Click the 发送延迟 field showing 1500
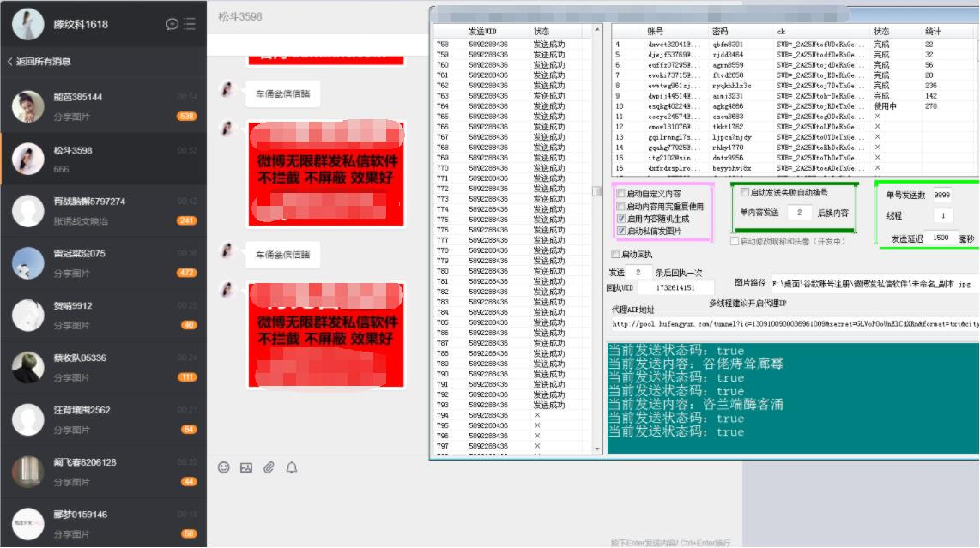This screenshot has height=548, width=980. (x=941, y=238)
